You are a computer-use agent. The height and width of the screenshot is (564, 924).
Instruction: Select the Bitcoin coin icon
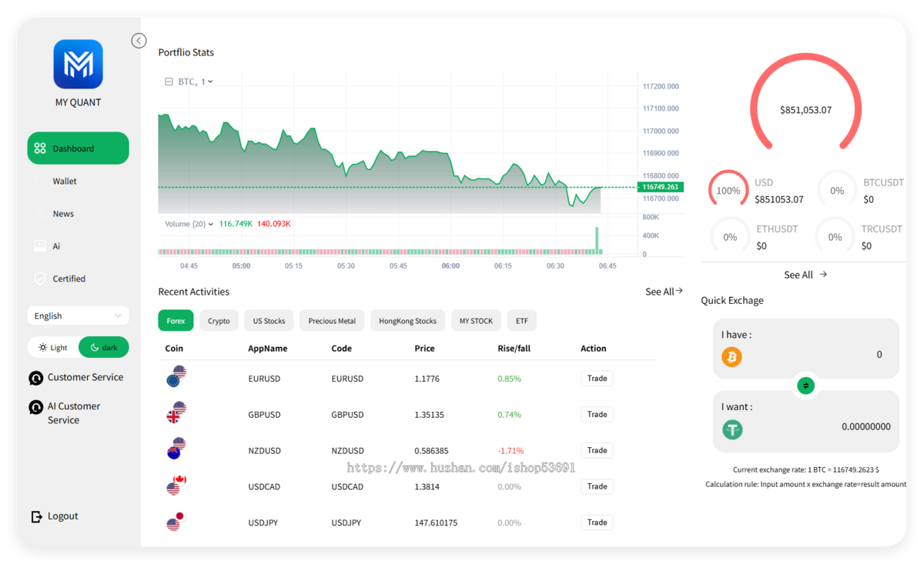pyautogui.click(x=731, y=357)
